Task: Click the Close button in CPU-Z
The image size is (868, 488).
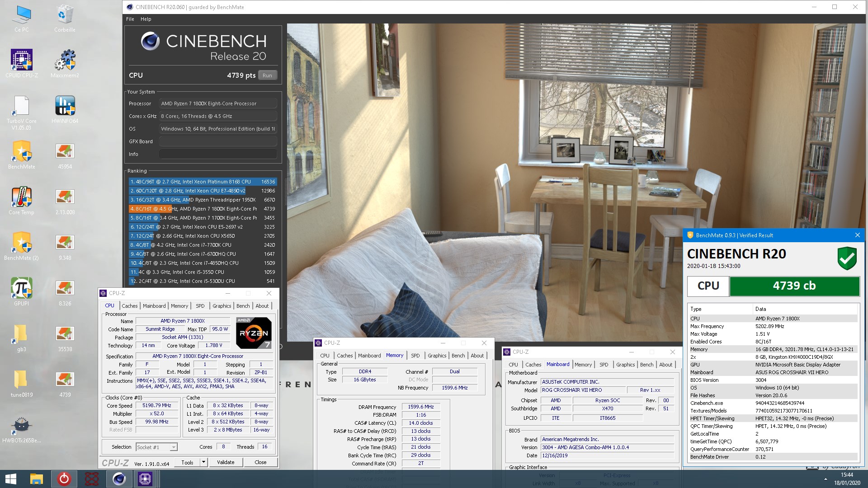Action: click(x=260, y=462)
